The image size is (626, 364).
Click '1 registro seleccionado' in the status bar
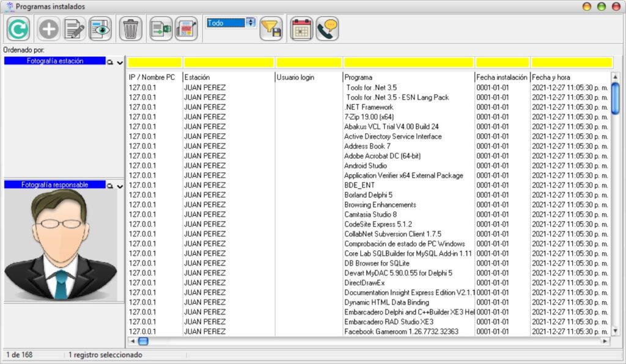[105, 355]
